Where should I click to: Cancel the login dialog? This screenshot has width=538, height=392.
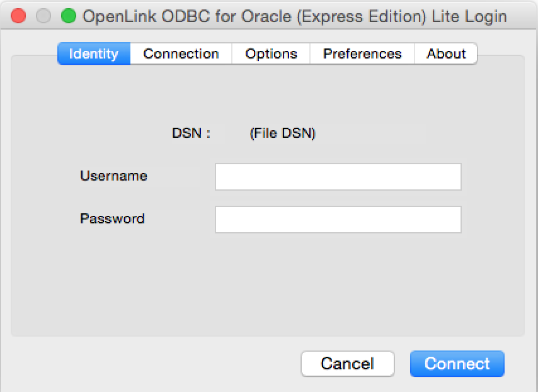coord(348,364)
